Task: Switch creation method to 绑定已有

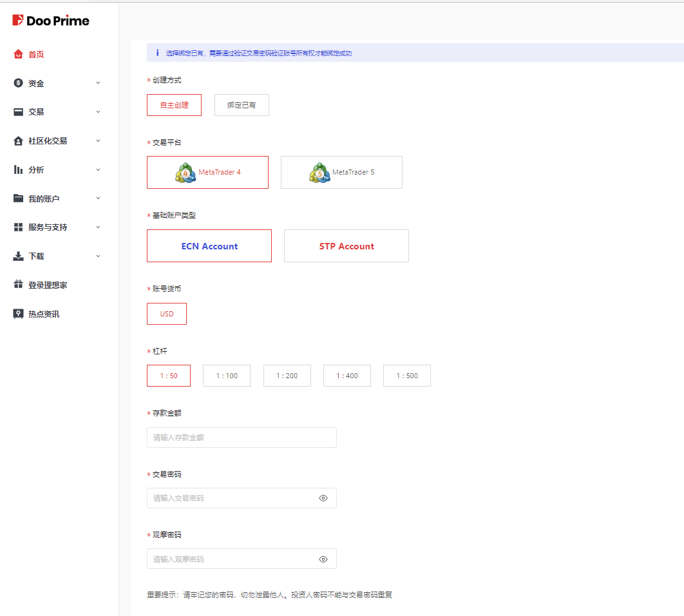Action: pos(242,105)
